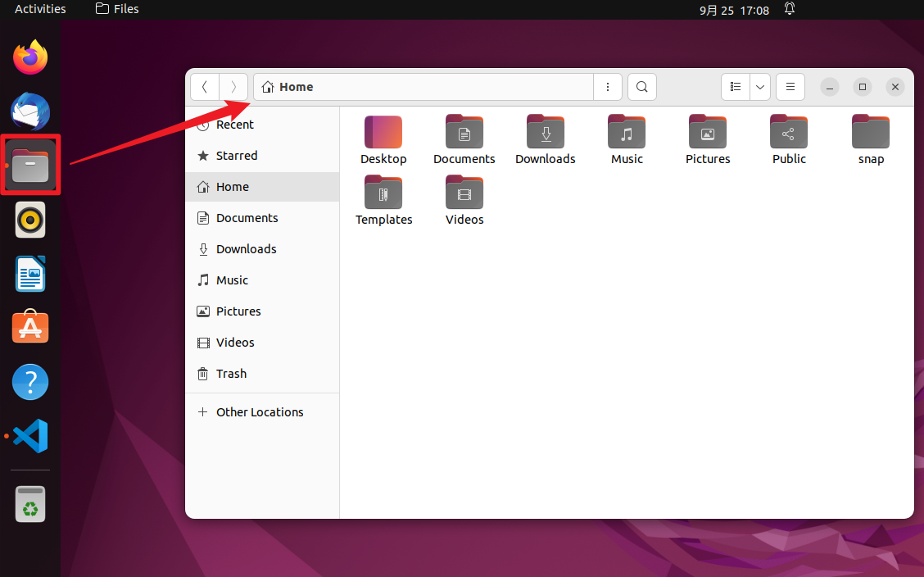Launch Rhythmbox music player from the dock
Viewport: 924px width, 577px height.
[29, 220]
